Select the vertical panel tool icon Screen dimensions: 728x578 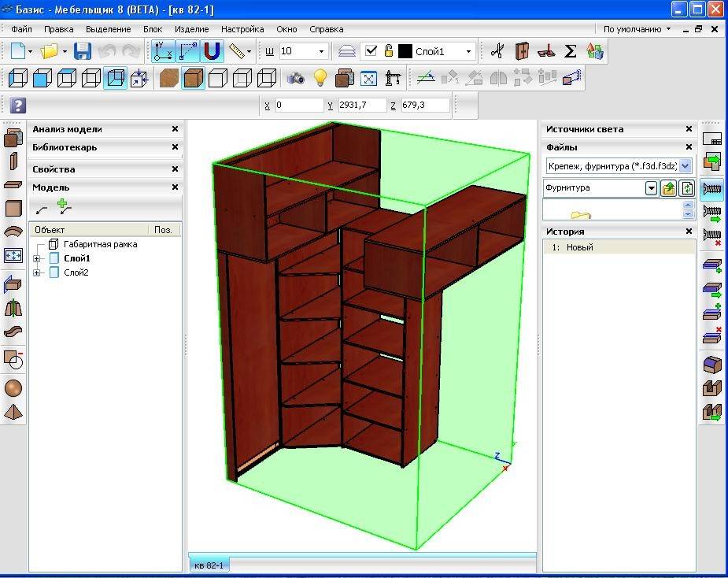(13, 161)
